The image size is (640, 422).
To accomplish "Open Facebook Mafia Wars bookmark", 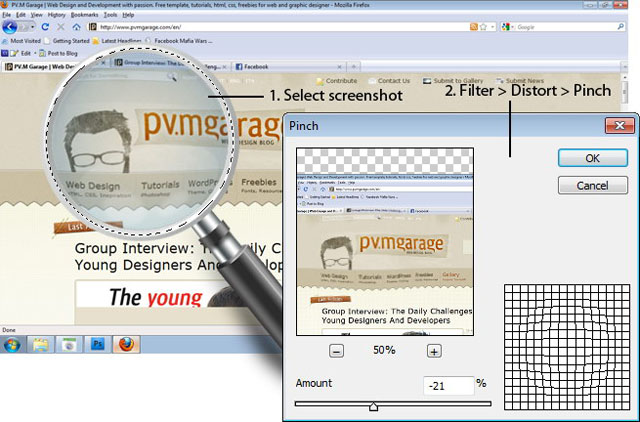I will [179, 41].
